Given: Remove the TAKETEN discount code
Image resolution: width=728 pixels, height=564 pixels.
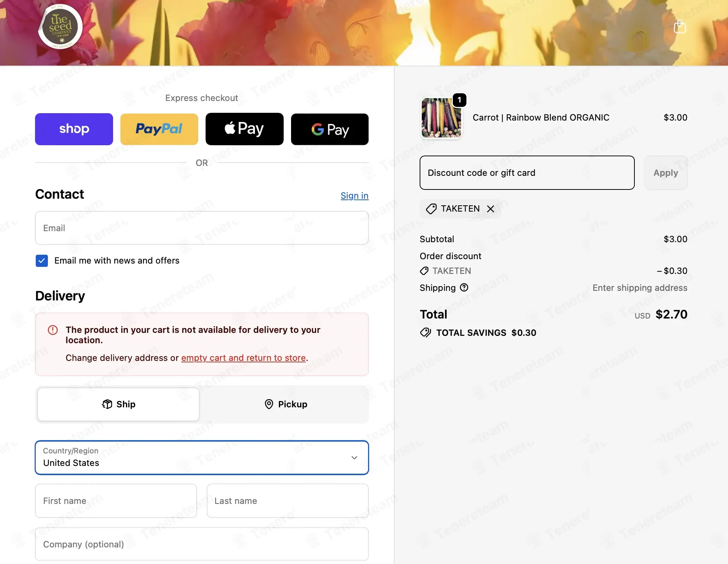Looking at the screenshot, I should 490,209.
